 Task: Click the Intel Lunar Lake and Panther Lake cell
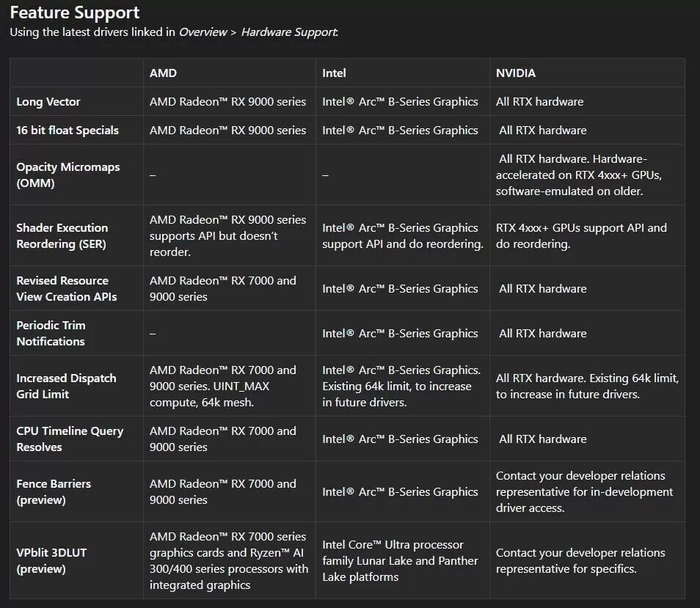[400, 560]
